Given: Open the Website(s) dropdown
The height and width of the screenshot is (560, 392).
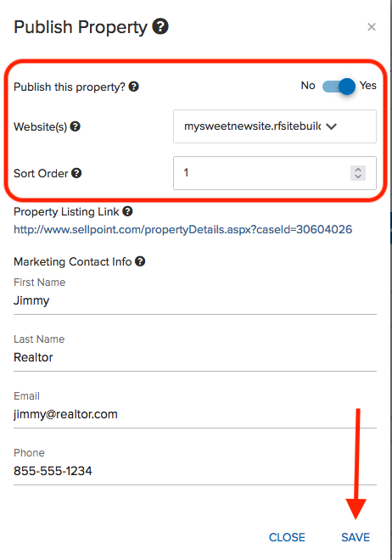Looking at the screenshot, I should (275, 126).
